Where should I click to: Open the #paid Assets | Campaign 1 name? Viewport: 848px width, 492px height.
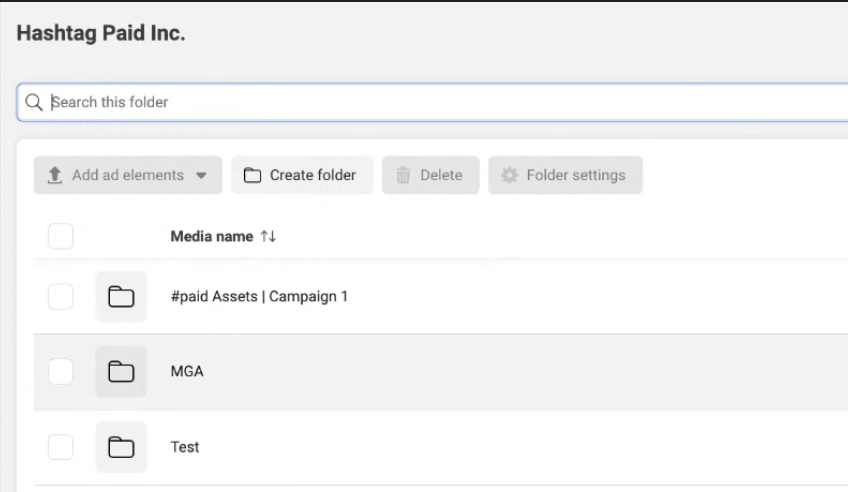point(259,296)
